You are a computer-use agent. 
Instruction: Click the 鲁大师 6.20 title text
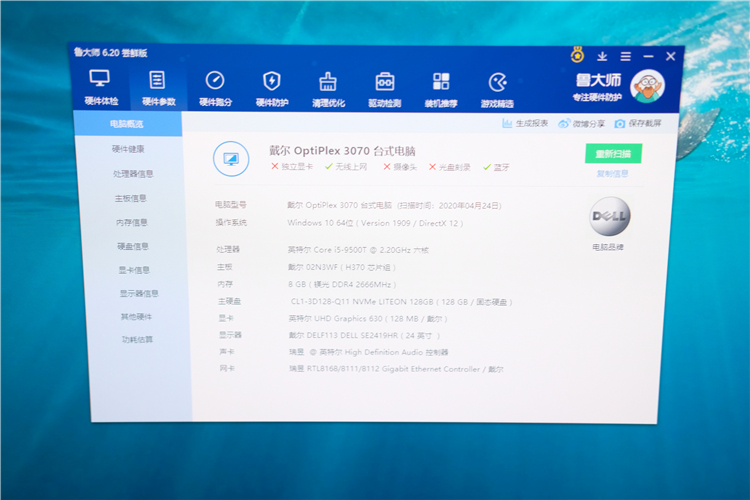tap(110, 53)
